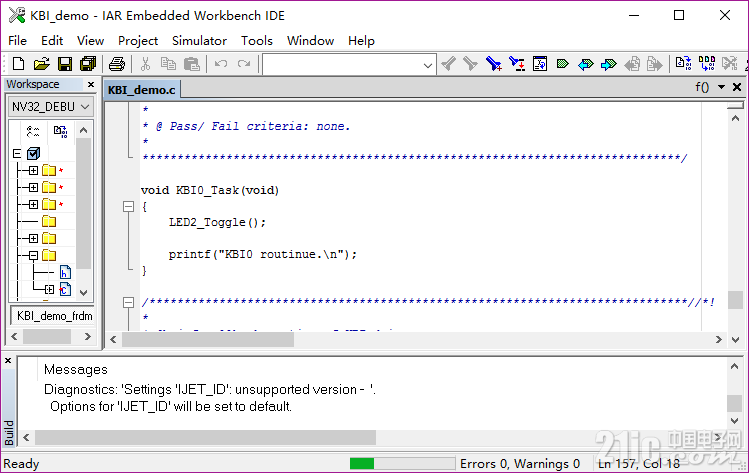Copy selection with the Copy icon
The width and height of the screenshot is (749, 473).
coord(168,64)
